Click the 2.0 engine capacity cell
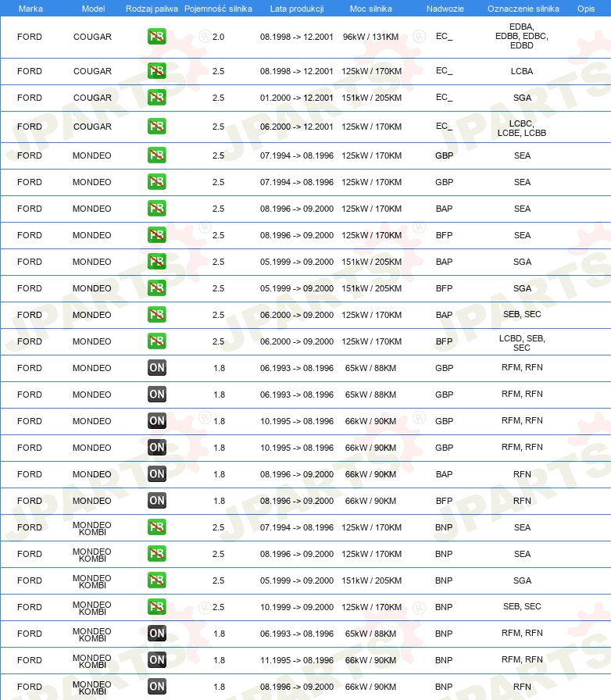 click(219, 37)
